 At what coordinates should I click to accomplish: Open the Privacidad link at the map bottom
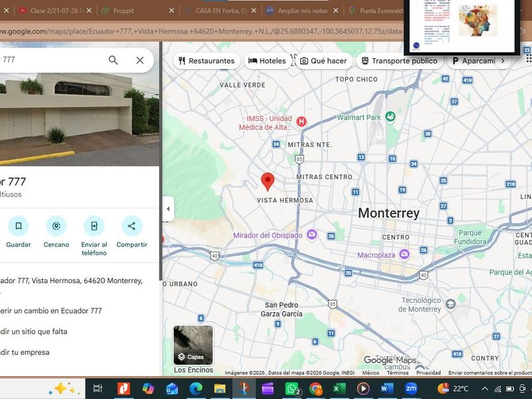[429, 372]
